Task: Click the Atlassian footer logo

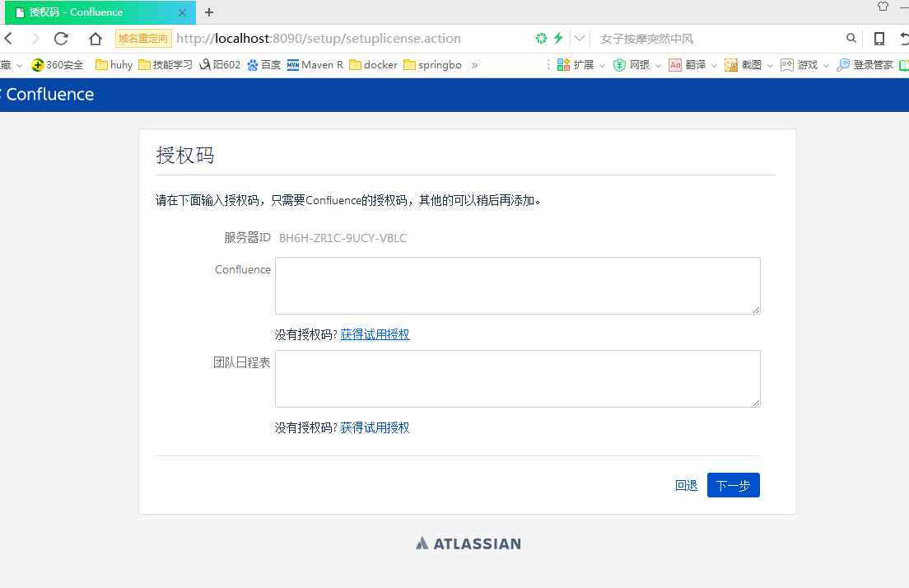Action: 468,544
